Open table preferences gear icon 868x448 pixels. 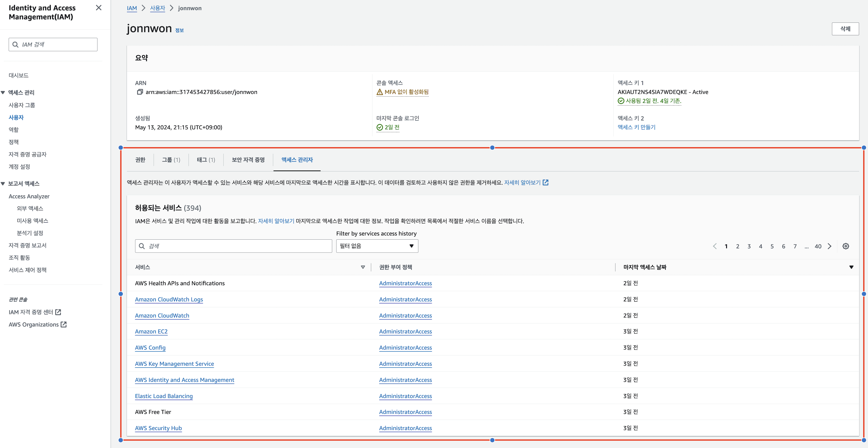click(x=845, y=246)
